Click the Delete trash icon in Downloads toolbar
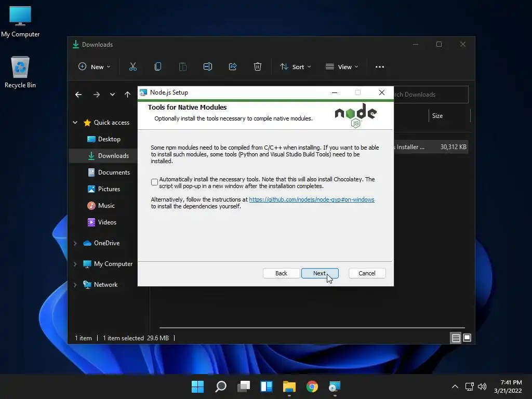 (258, 67)
